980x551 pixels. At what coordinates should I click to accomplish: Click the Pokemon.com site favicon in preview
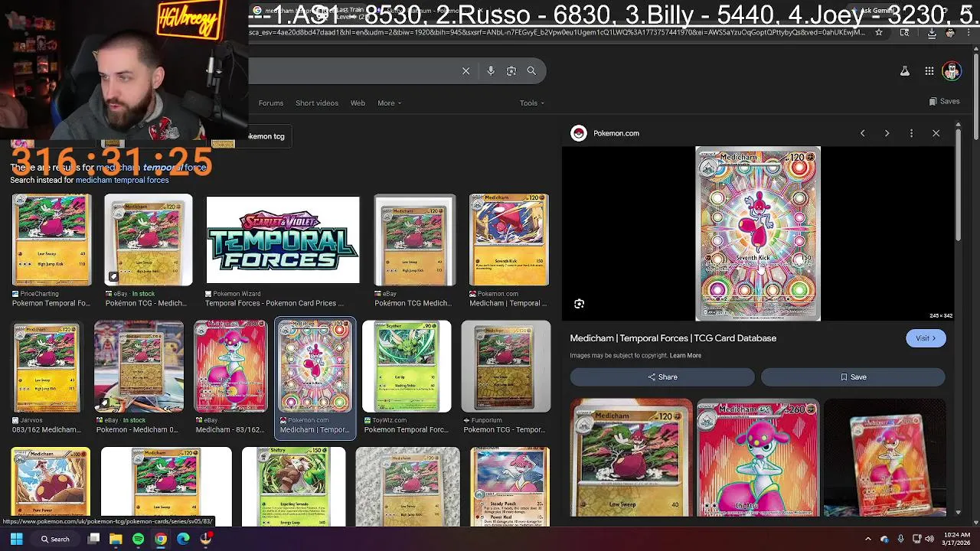579,133
